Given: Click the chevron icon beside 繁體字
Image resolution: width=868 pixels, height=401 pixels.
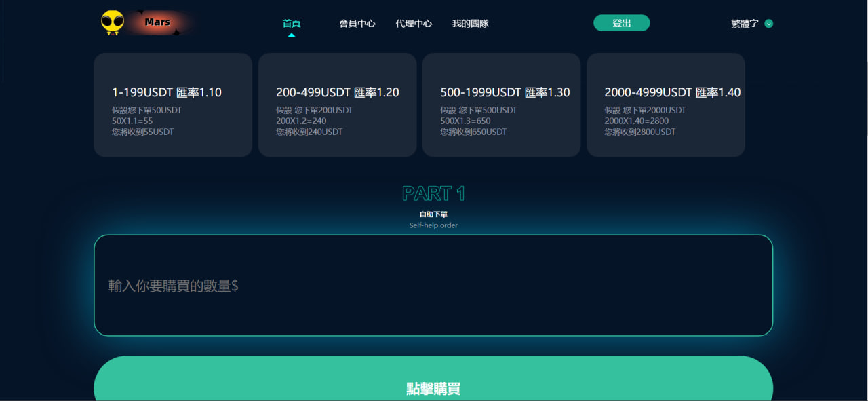Looking at the screenshot, I should click(x=768, y=24).
